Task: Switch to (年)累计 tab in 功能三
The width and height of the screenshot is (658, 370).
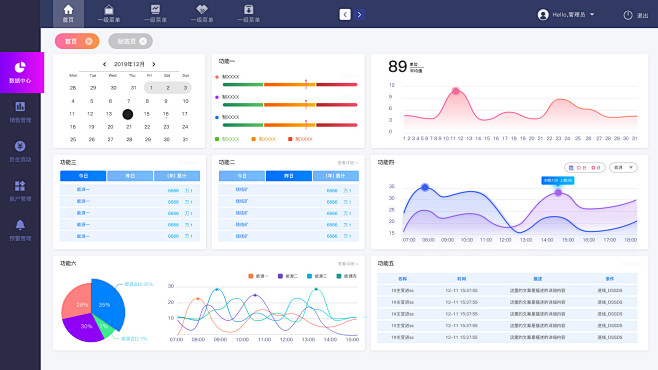Action: tap(177, 176)
